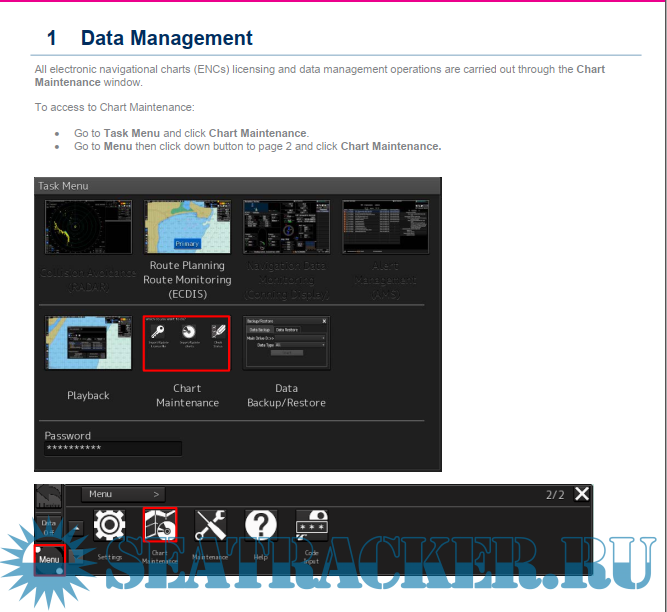Viewport: 667px width, 612px height.
Task: Close the Menu bar with X
Action: click(582, 494)
